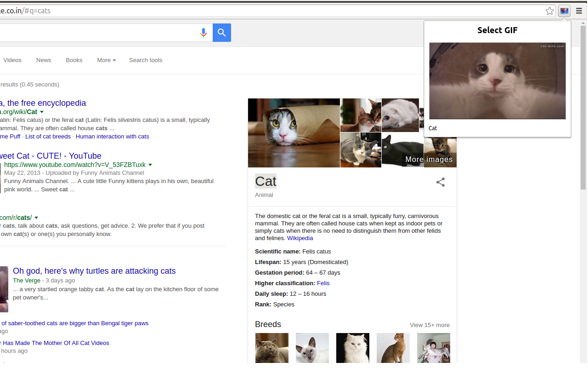Share the Cat knowledge panel

(x=441, y=182)
